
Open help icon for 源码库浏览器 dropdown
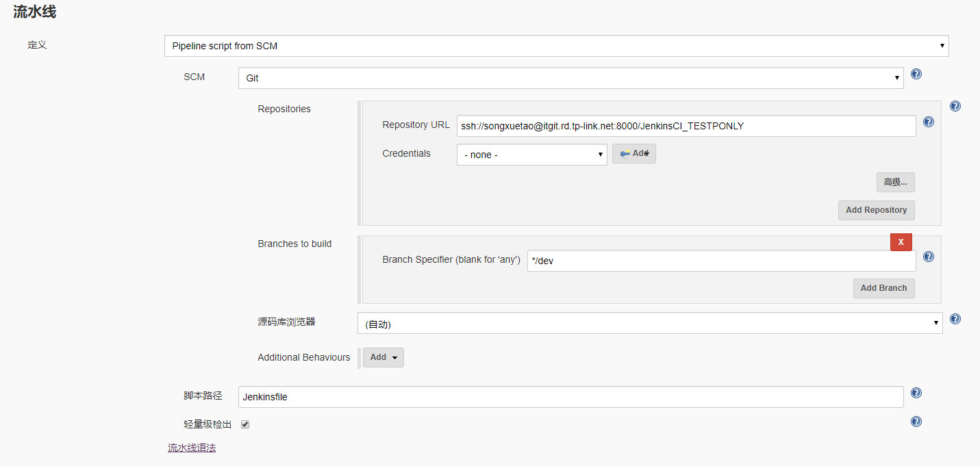[x=955, y=319]
